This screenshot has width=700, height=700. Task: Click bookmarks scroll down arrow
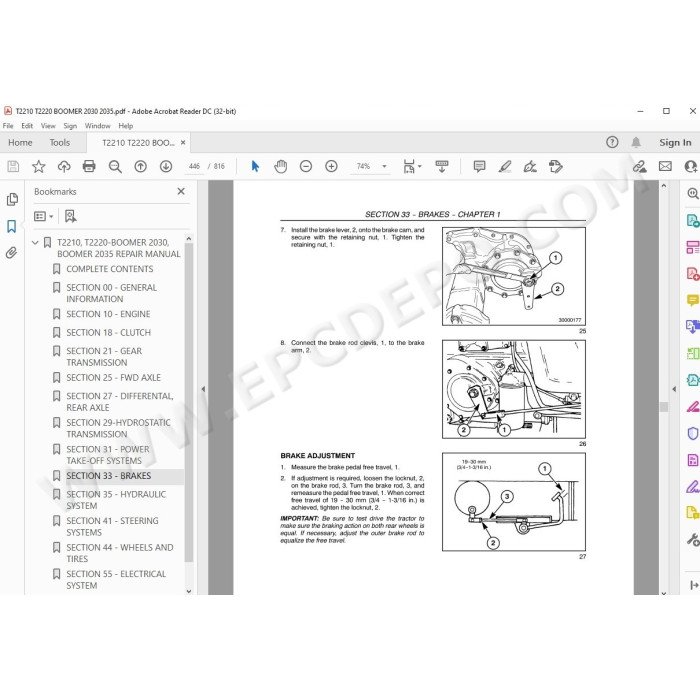click(189, 591)
